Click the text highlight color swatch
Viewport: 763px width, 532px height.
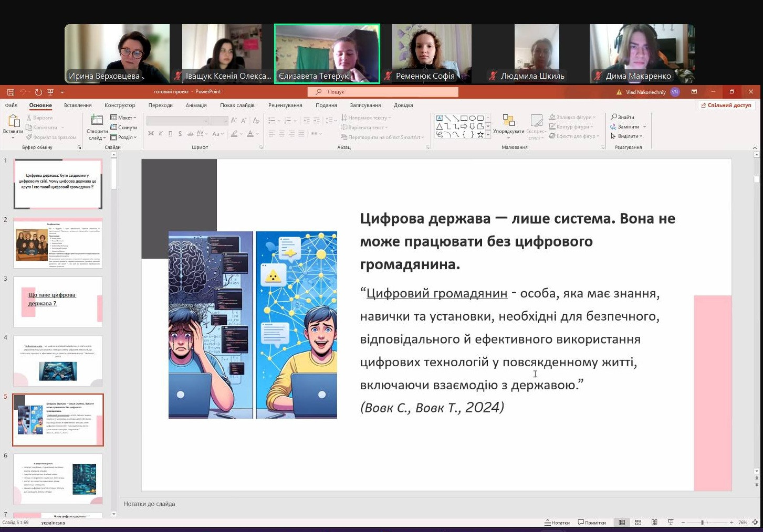234,134
